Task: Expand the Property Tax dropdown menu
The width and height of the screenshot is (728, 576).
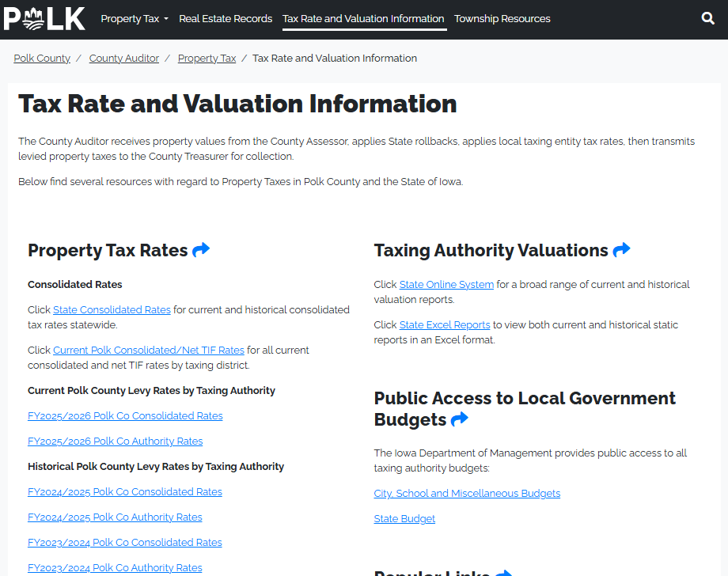Action: pos(134,18)
